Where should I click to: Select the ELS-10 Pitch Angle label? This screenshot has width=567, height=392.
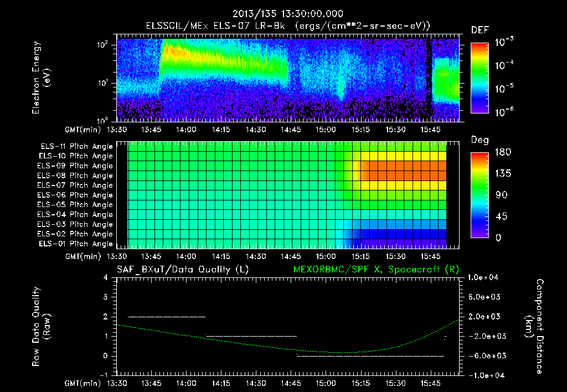76,156
